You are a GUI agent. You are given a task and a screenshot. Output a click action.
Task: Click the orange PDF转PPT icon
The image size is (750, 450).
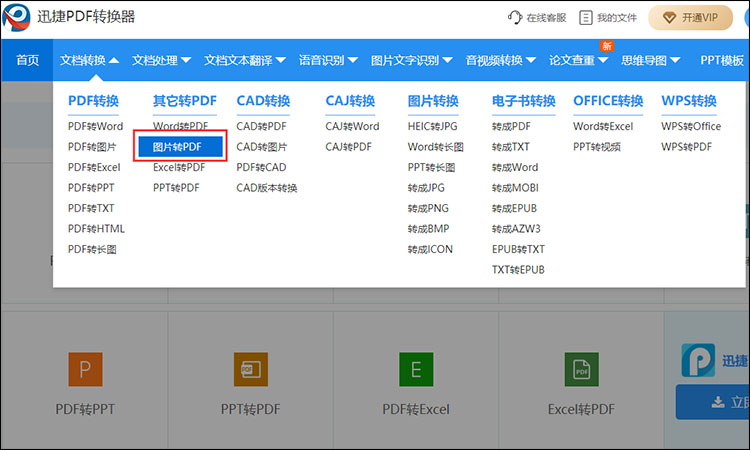pyautogui.click(x=85, y=369)
